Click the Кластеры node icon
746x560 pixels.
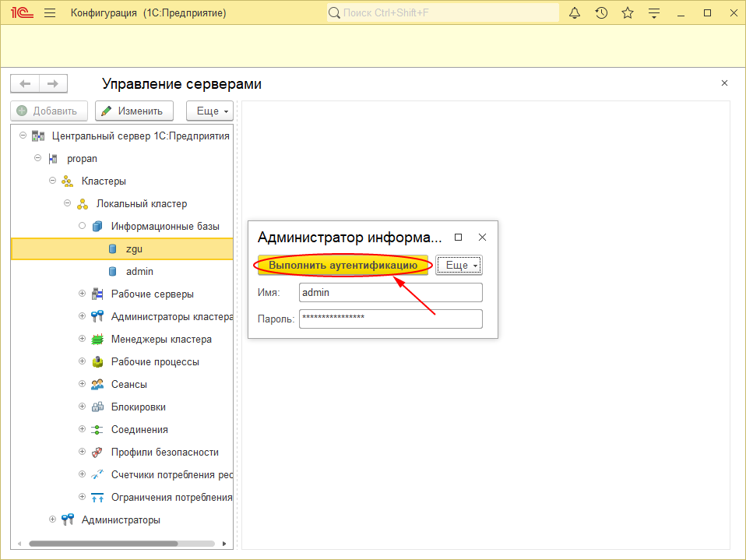pyautogui.click(x=68, y=181)
